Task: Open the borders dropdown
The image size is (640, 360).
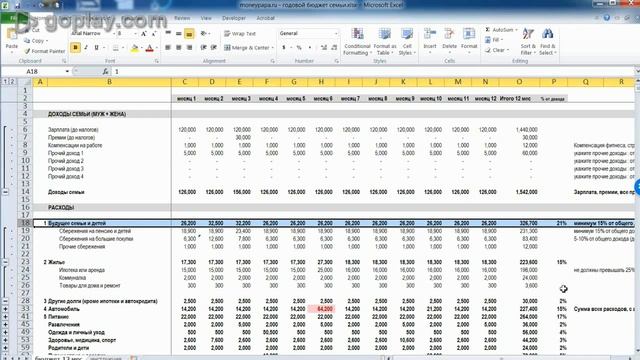Action: point(122,48)
